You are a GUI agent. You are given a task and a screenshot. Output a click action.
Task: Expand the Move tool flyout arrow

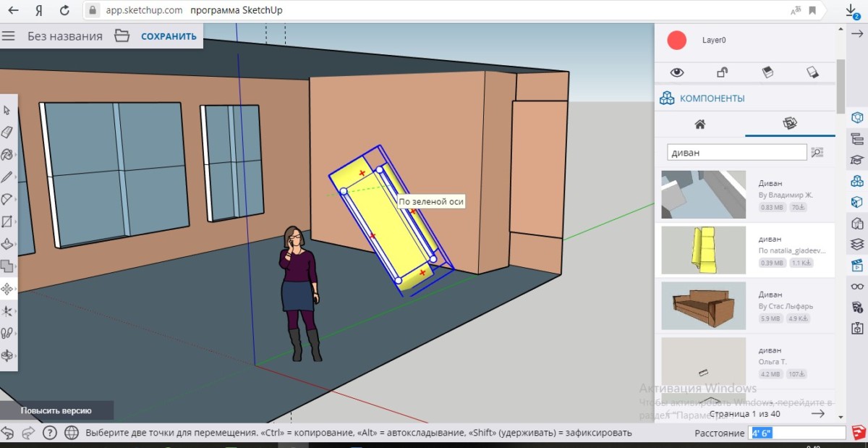(x=15, y=289)
